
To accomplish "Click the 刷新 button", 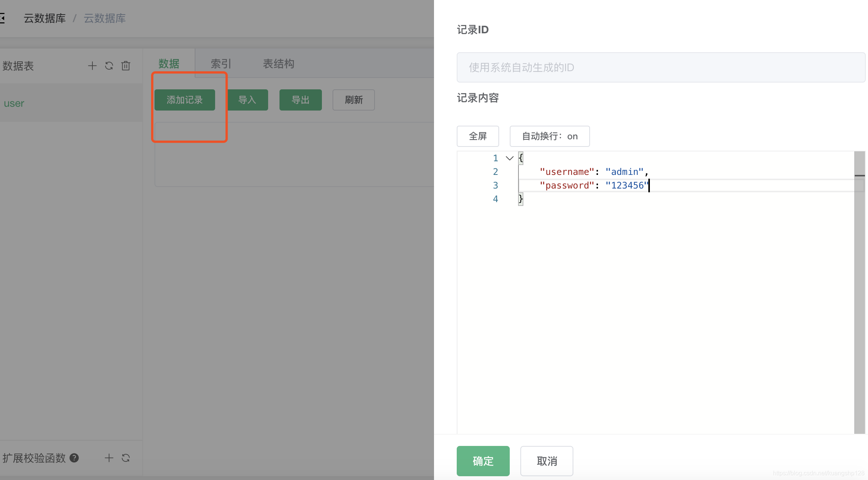I will pyautogui.click(x=354, y=100).
